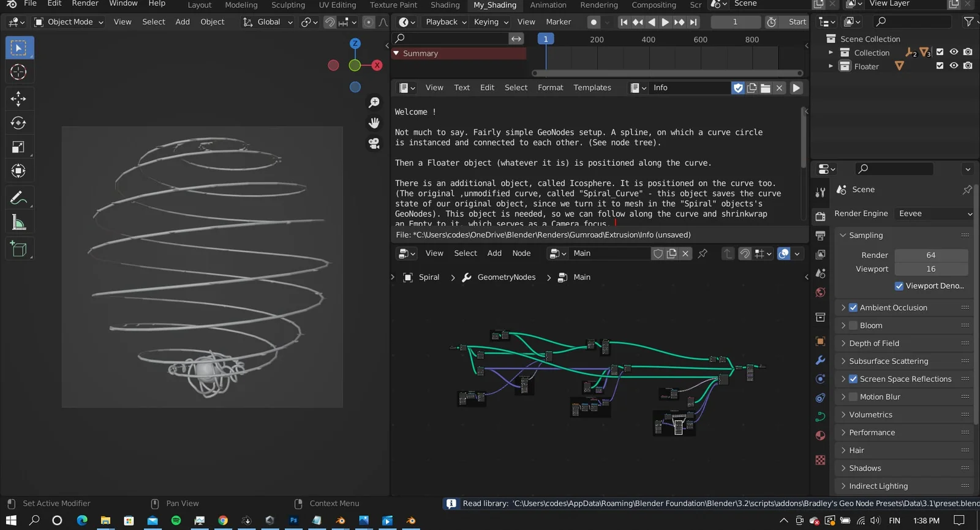Click the properties search field
This screenshot has height=530, width=980.
point(894,169)
